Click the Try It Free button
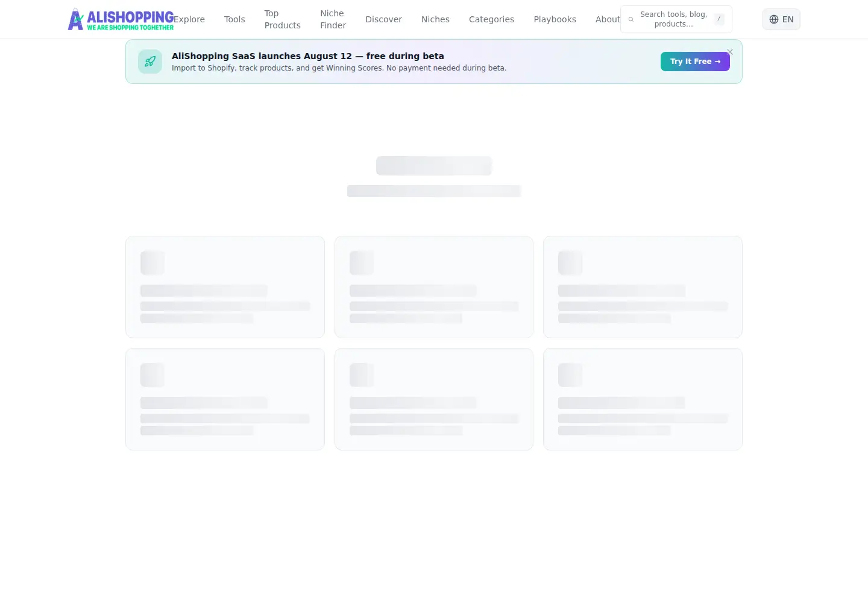This screenshot has height=603, width=868. click(695, 62)
